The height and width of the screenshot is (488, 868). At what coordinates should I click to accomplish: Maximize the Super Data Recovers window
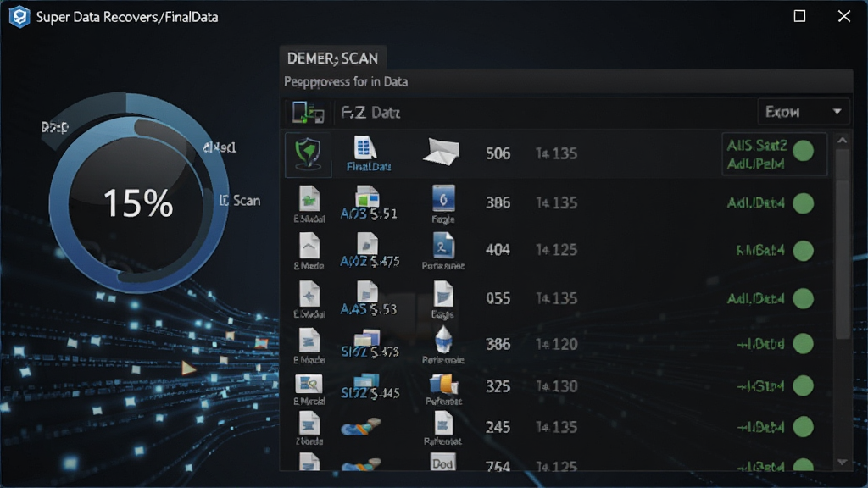[799, 16]
